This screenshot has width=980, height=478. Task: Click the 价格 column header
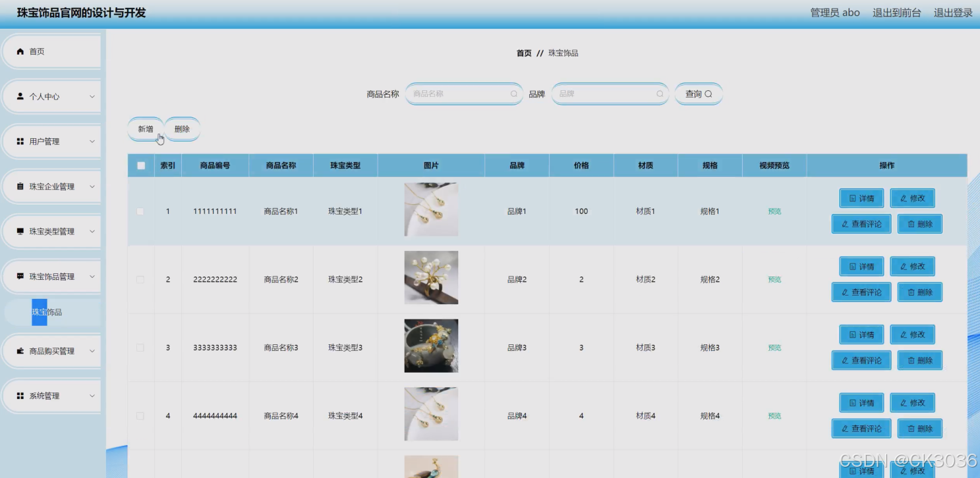[x=581, y=166]
